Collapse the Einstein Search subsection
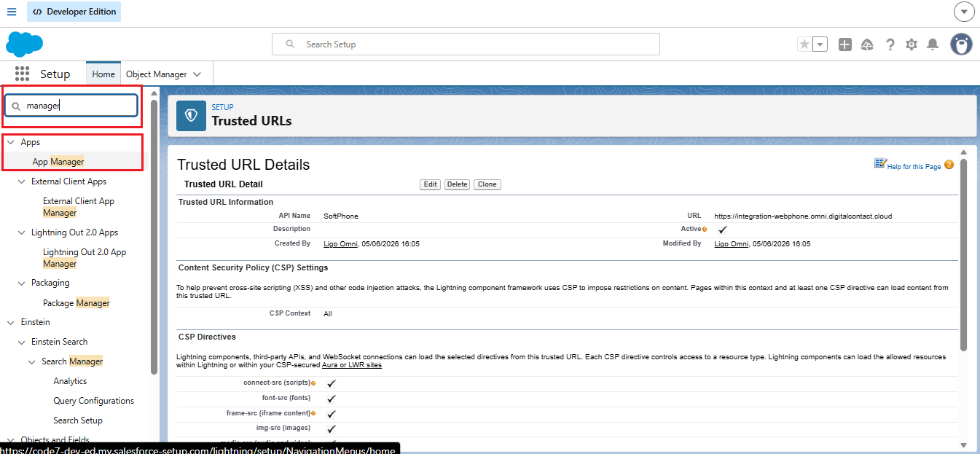Viewport: 980px width, 454px height. click(x=22, y=342)
